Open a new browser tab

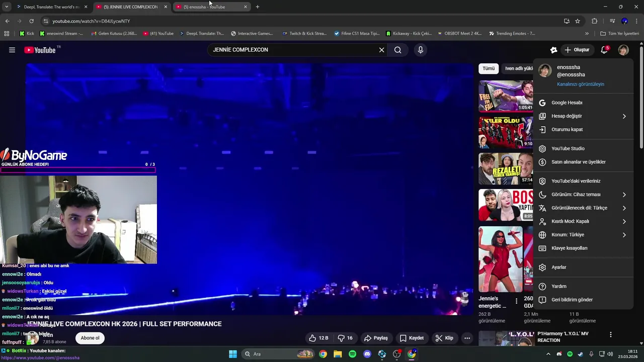tap(257, 7)
